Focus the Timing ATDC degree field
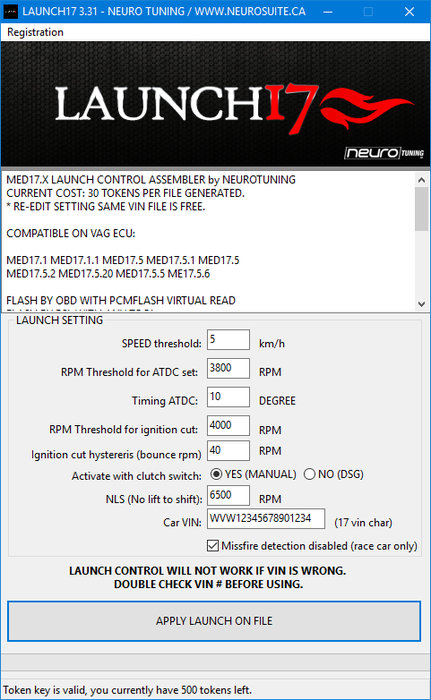This screenshot has height=700, width=431. tap(228, 397)
